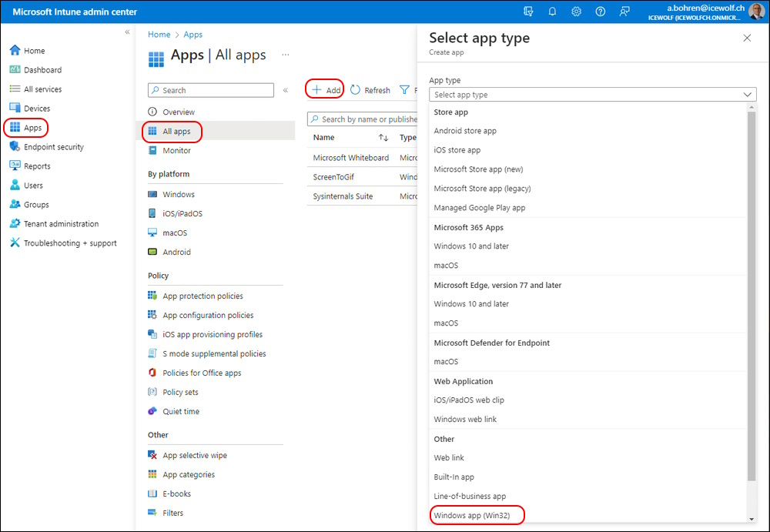
Task: Open the Endpoint security shield icon
Action: (15, 146)
